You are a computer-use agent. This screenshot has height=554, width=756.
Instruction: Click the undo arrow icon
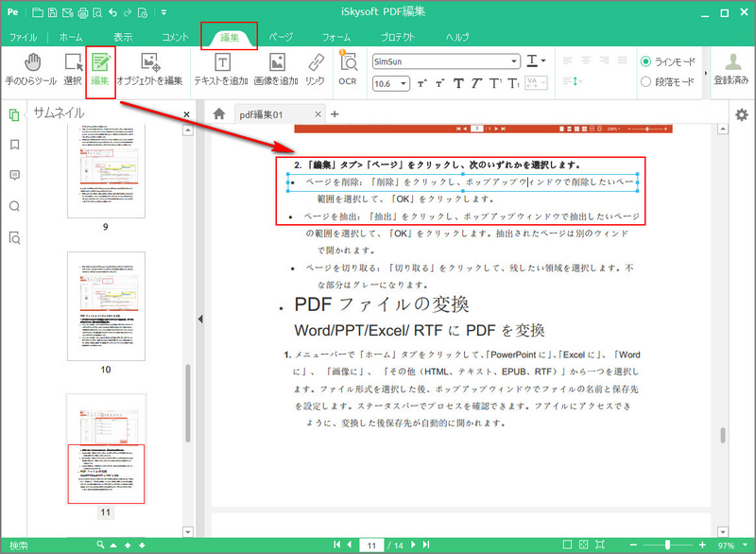[x=112, y=12]
